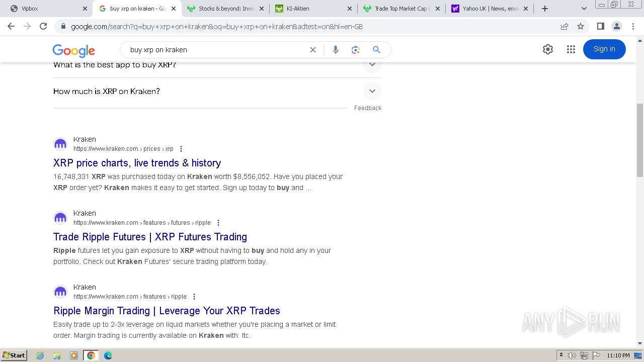Click the taskbar clock showing 11:10 PM
644x362 pixels.
point(618,355)
